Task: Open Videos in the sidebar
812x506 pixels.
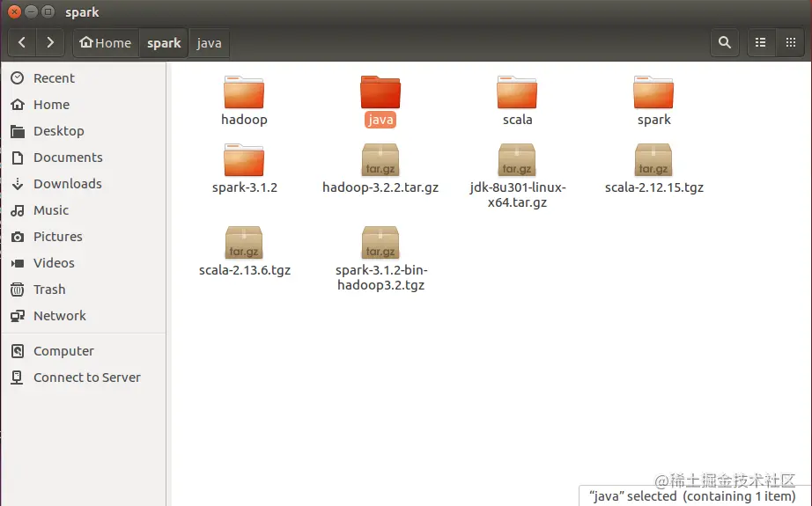Action: 83,263
